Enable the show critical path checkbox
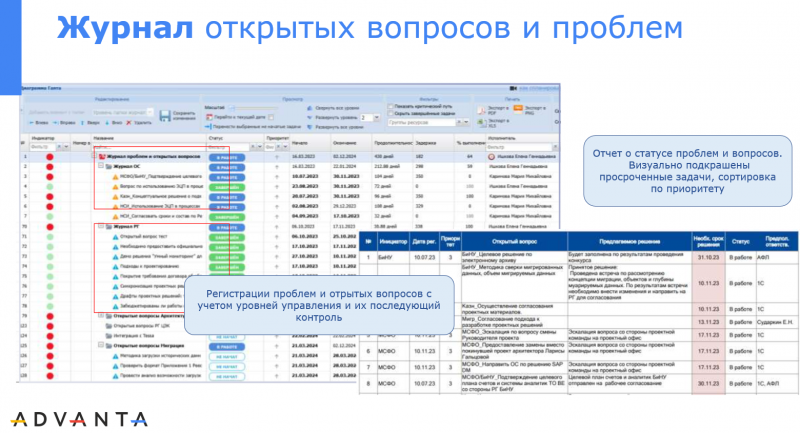 (390, 106)
